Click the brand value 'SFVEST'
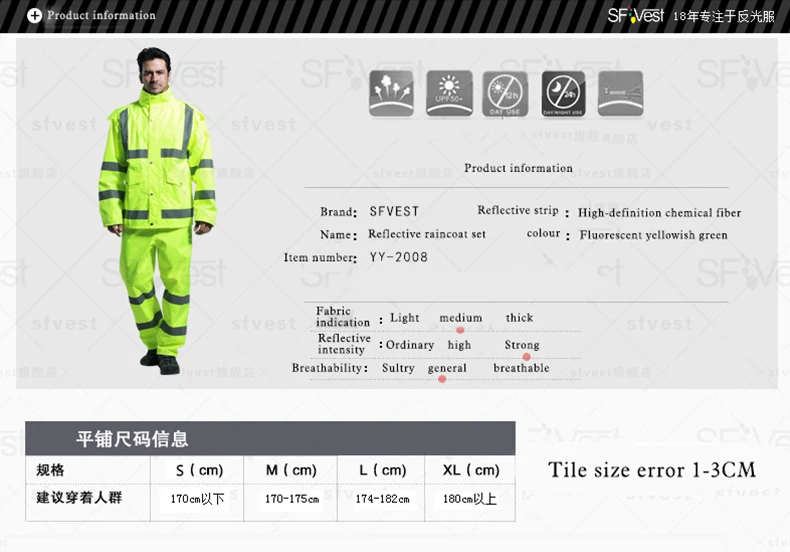The image size is (790, 552). pyautogui.click(x=394, y=212)
